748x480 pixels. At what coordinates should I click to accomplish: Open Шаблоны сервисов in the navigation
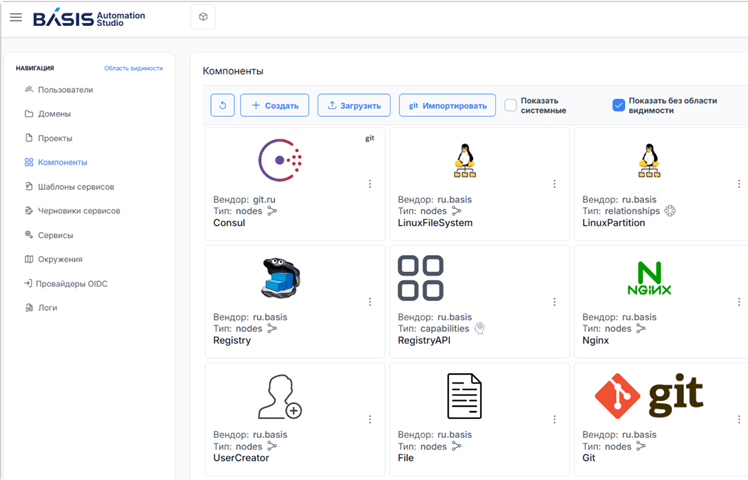coord(70,187)
